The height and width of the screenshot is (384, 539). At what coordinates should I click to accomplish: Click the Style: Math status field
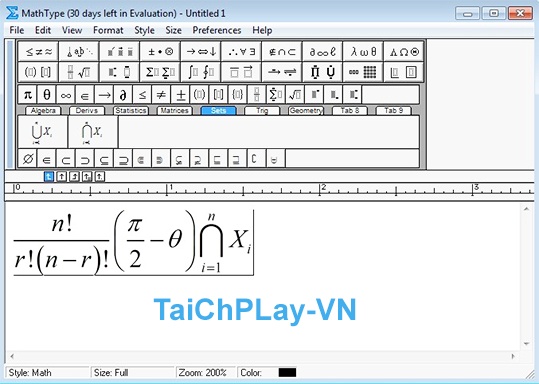47,373
